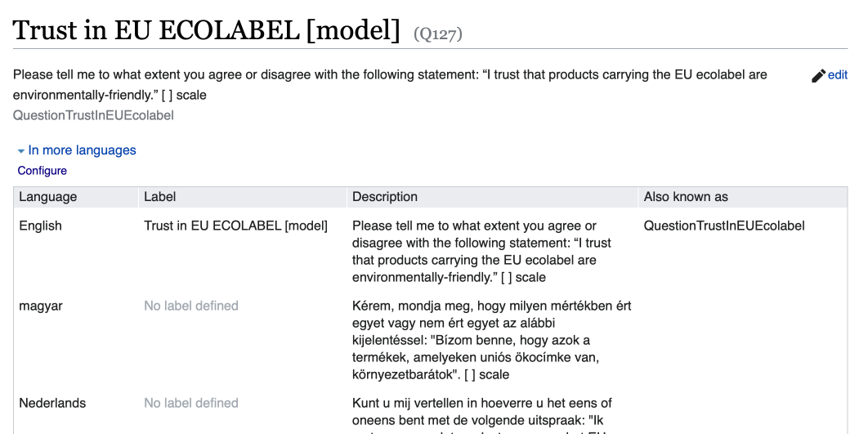Click the English label in the table
This screenshot has height=434, width=868.
235,226
